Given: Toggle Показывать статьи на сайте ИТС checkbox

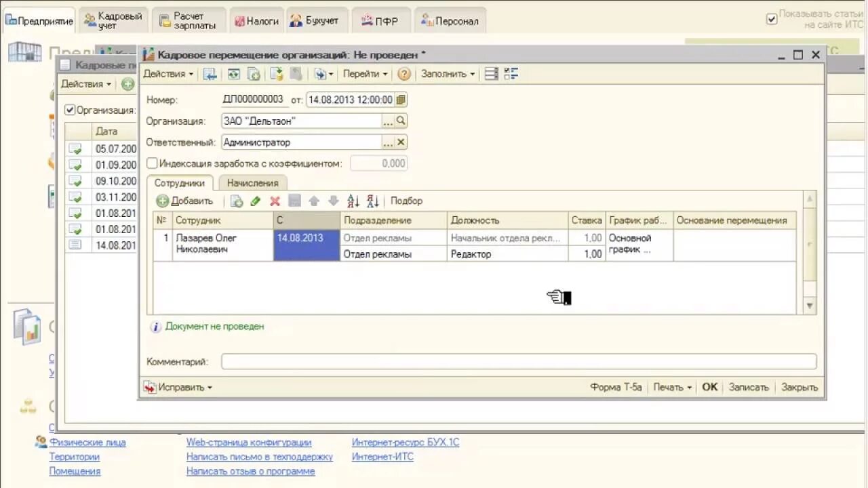Looking at the screenshot, I should tap(771, 19).
